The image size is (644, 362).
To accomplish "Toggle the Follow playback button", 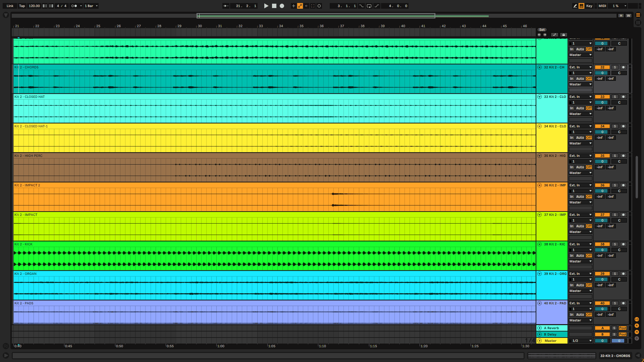I will point(226,6).
